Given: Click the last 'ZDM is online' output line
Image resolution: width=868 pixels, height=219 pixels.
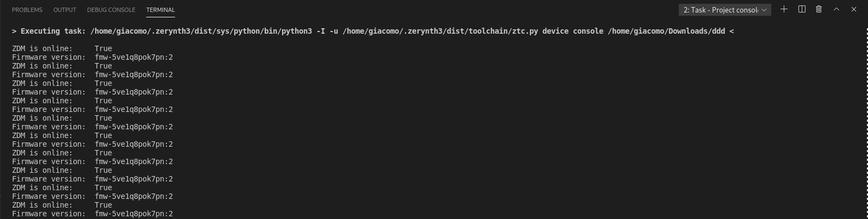Looking at the screenshot, I should (x=62, y=205).
